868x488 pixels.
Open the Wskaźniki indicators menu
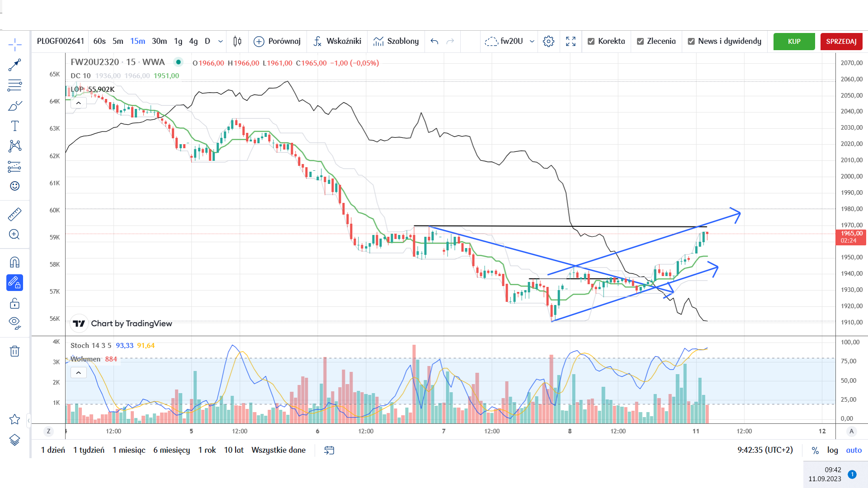tap(337, 41)
